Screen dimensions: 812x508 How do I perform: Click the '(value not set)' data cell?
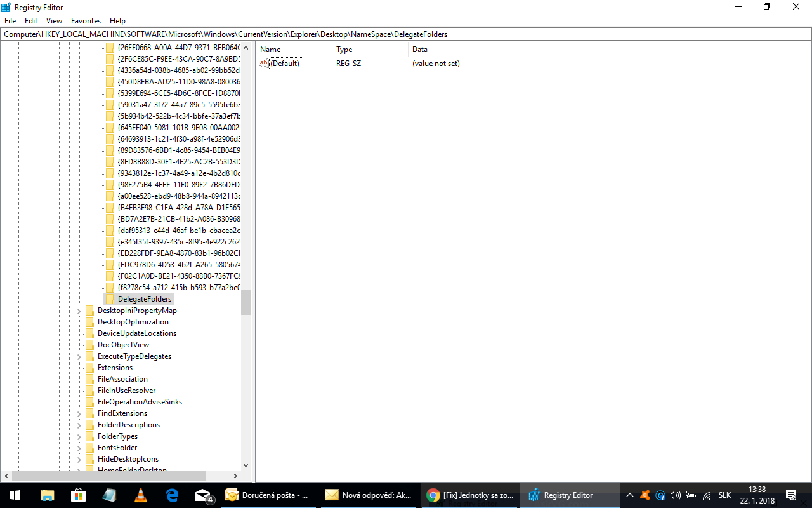[x=436, y=63]
